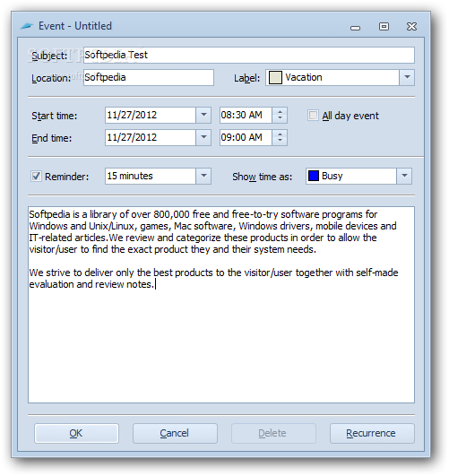The height and width of the screenshot is (476, 449).
Task: Open the Label dropdown showing Vacation
Action: (407, 77)
